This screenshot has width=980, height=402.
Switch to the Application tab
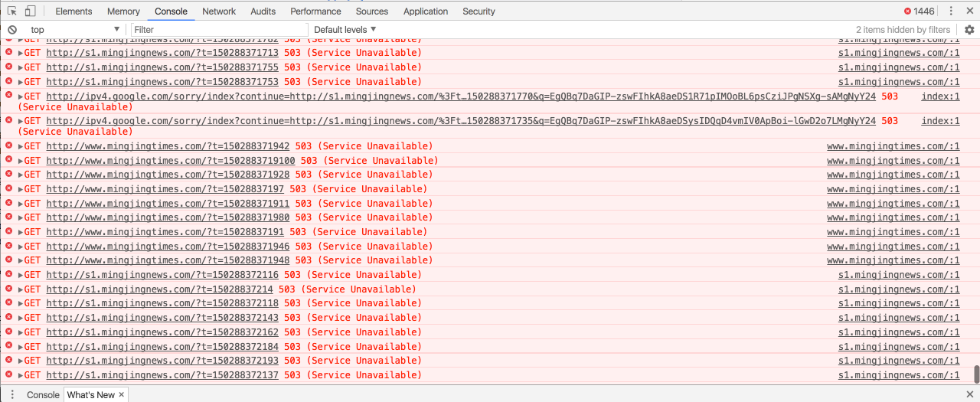pyautogui.click(x=426, y=11)
